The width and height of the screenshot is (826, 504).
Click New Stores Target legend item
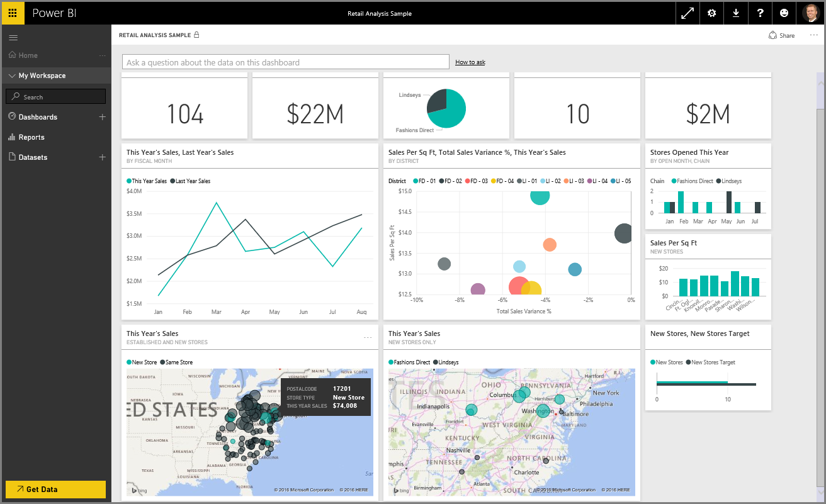click(x=710, y=362)
